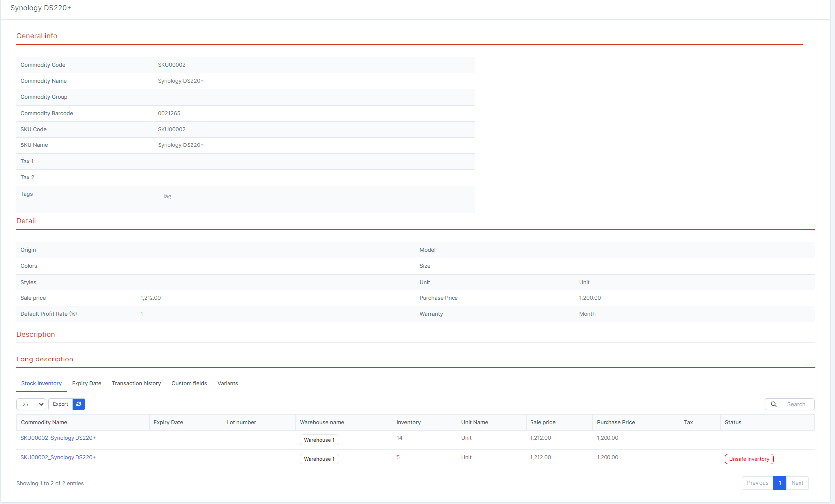The image size is (835, 504).
Task: Click the refresh table icon button
Action: tap(79, 404)
